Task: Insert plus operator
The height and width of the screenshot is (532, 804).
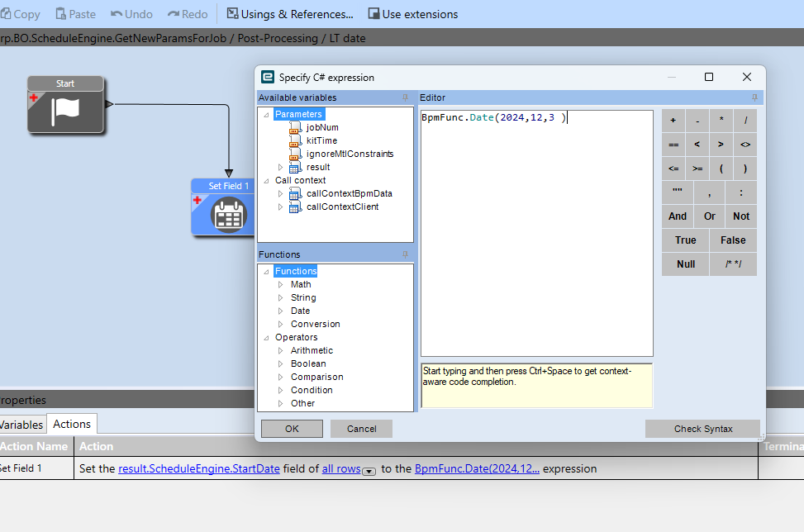Action: point(673,121)
